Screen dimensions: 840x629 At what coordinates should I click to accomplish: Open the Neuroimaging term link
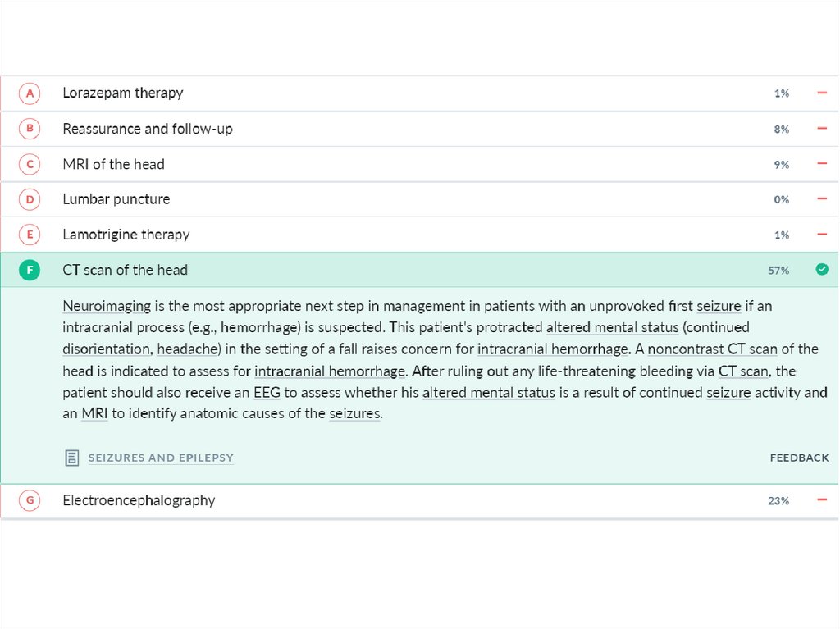click(x=107, y=306)
